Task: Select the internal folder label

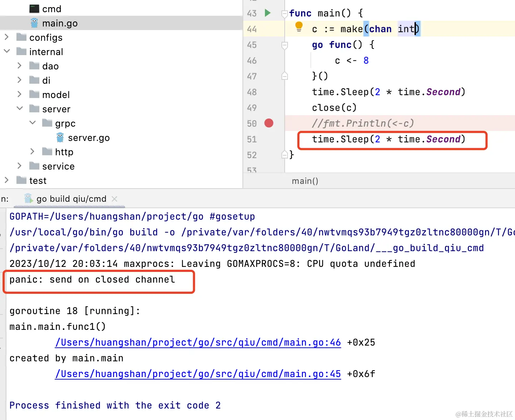Action: coord(46,52)
